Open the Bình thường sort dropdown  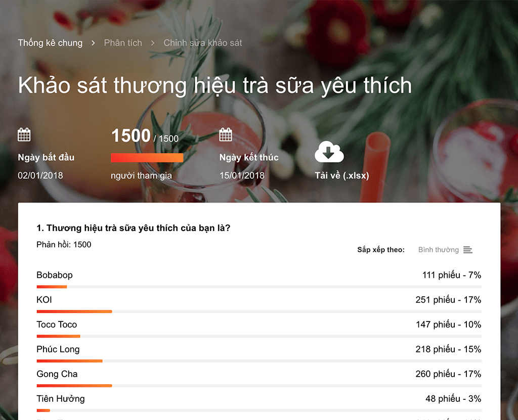tap(439, 250)
